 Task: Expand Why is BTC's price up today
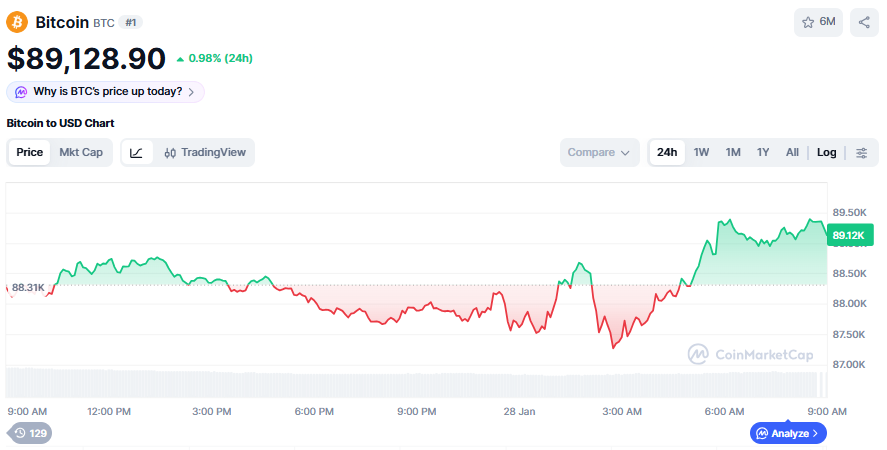click(105, 92)
